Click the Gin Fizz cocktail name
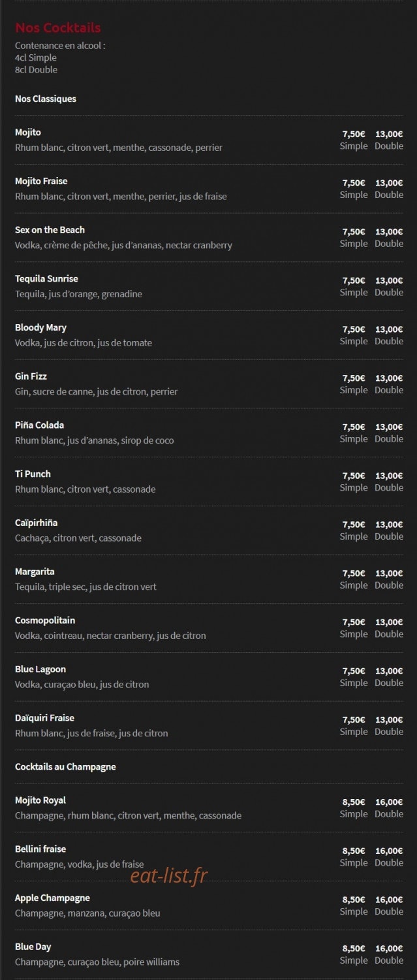The height and width of the screenshot is (980, 417). tap(31, 376)
